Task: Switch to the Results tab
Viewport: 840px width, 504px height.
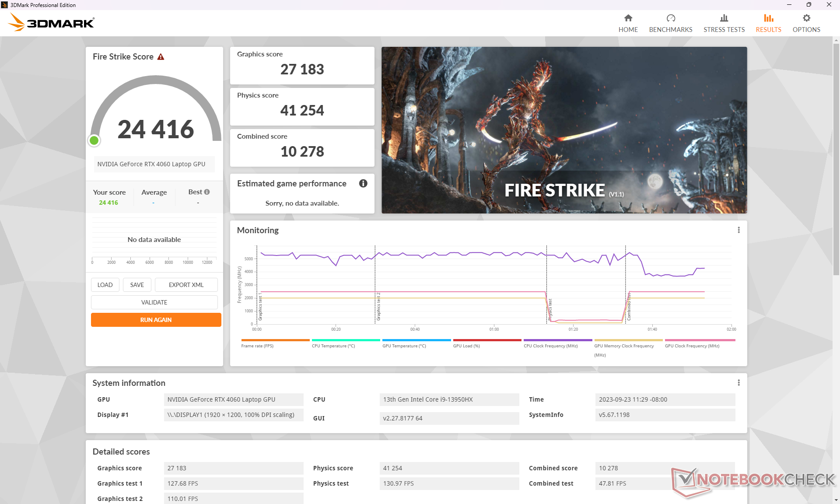Action: click(x=768, y=23)
